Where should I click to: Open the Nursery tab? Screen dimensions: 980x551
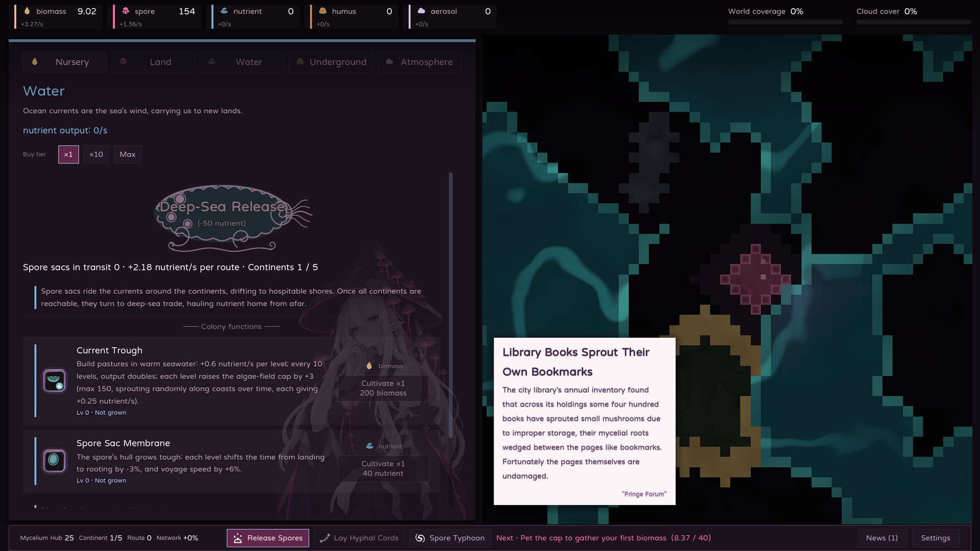(x=65, y=62)
